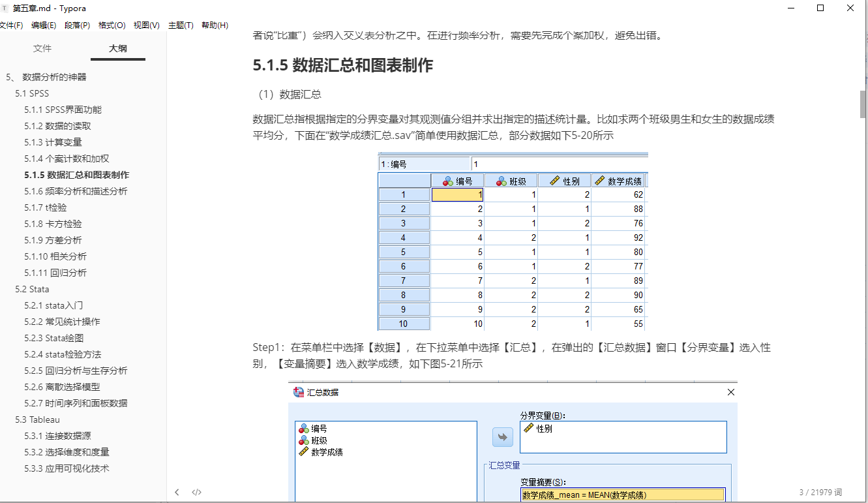
Task: Jump to 5.3.3 应用可视化技术
Action: 67,468
